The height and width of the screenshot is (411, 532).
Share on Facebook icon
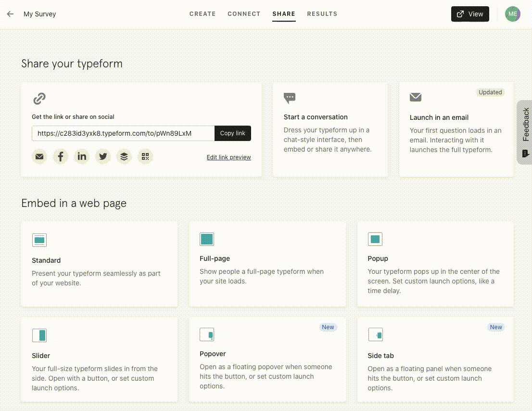pyautogui.click(x=61, y=156)
